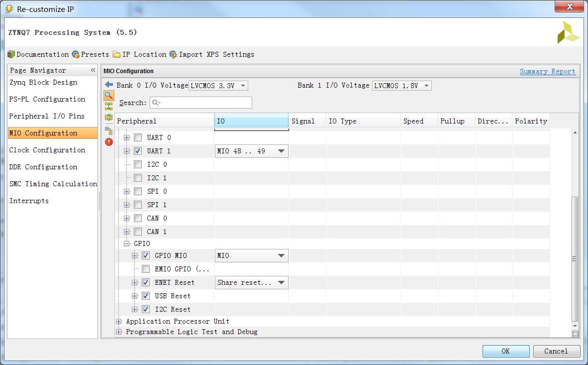Click the scrollbar down arrow

point(575,326)
